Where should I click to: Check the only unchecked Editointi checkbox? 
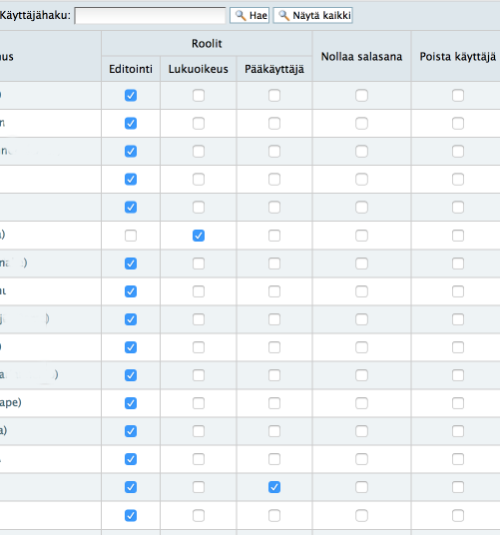coord(131,235)
